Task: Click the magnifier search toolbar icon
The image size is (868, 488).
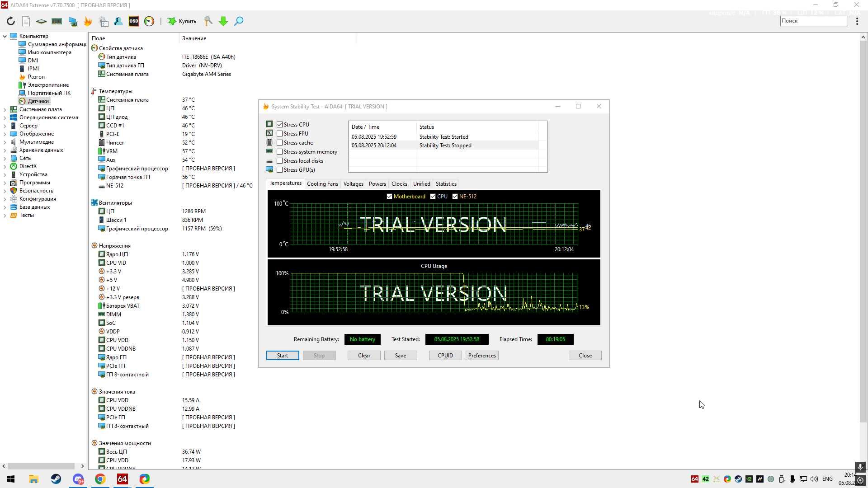Action: (239, 21)
